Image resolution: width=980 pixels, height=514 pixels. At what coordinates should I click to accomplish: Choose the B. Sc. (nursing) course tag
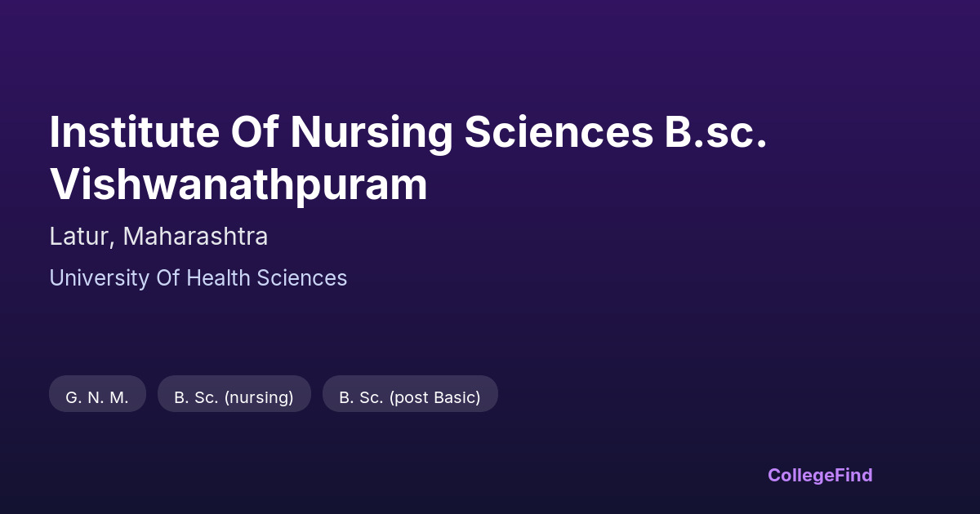234,397
